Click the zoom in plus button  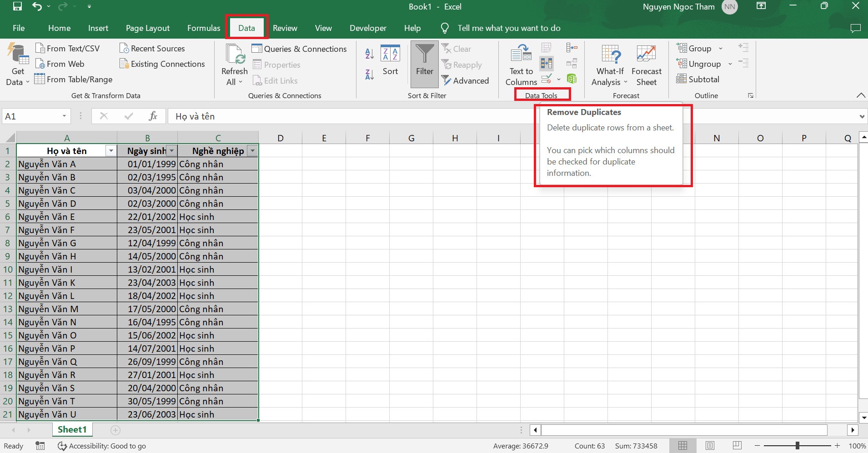pos(837,446)
